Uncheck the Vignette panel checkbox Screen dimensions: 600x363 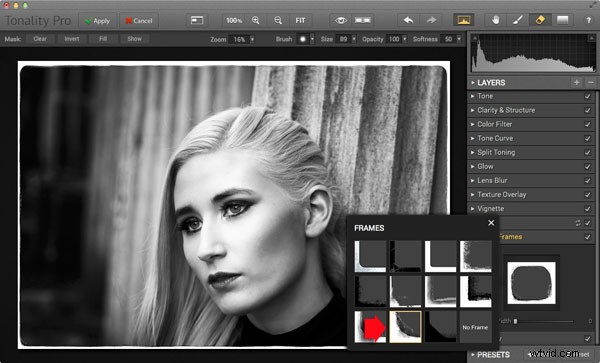587,209
